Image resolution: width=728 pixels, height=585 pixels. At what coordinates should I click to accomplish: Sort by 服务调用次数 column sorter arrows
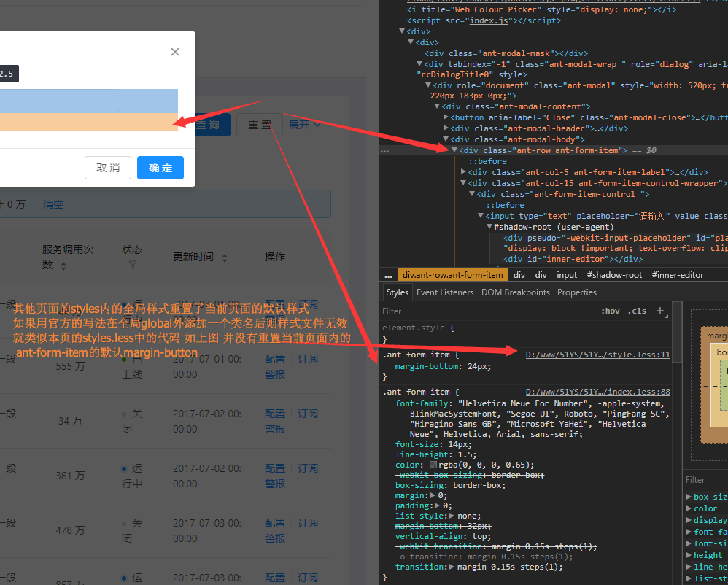(63, 266)
